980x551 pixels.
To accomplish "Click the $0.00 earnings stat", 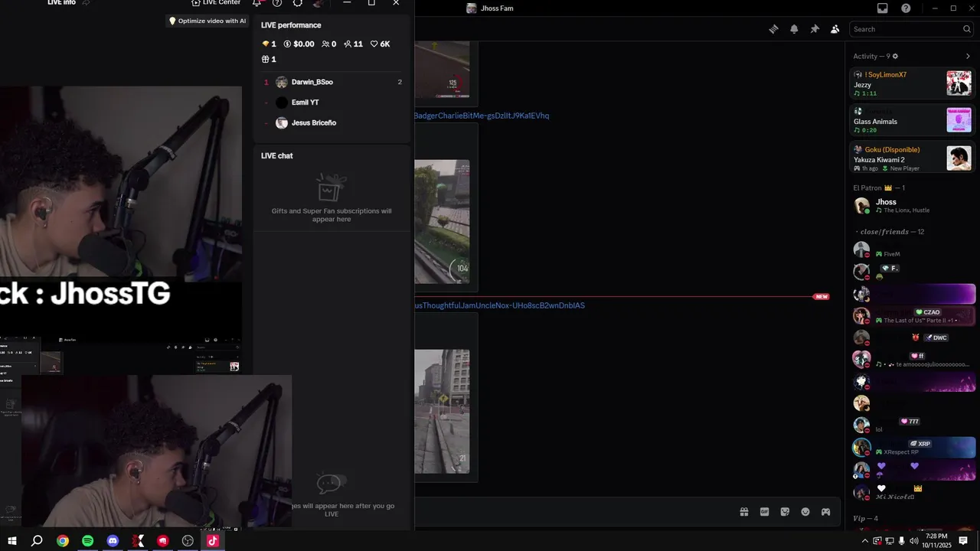I will (299, 44).
